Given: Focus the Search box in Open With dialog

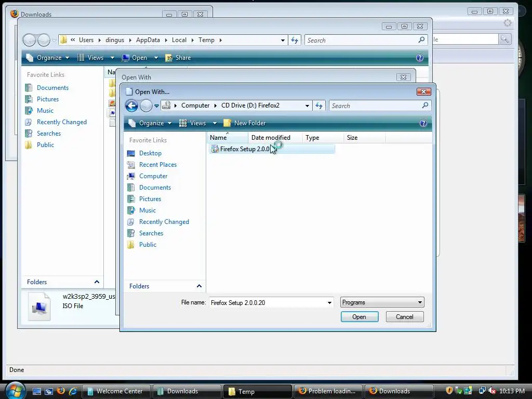Looking at the screenshot, I should click(x=376, y=106).
